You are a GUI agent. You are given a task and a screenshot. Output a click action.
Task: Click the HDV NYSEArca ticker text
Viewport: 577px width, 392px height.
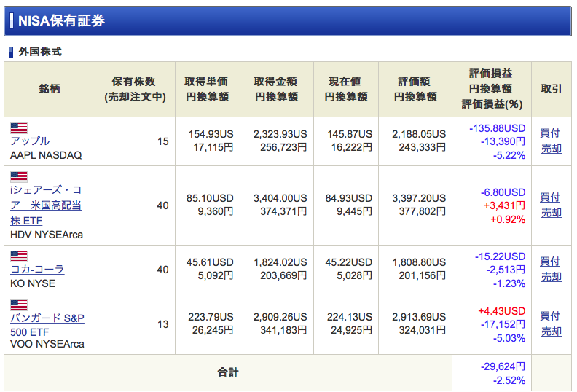coord(47,235)
